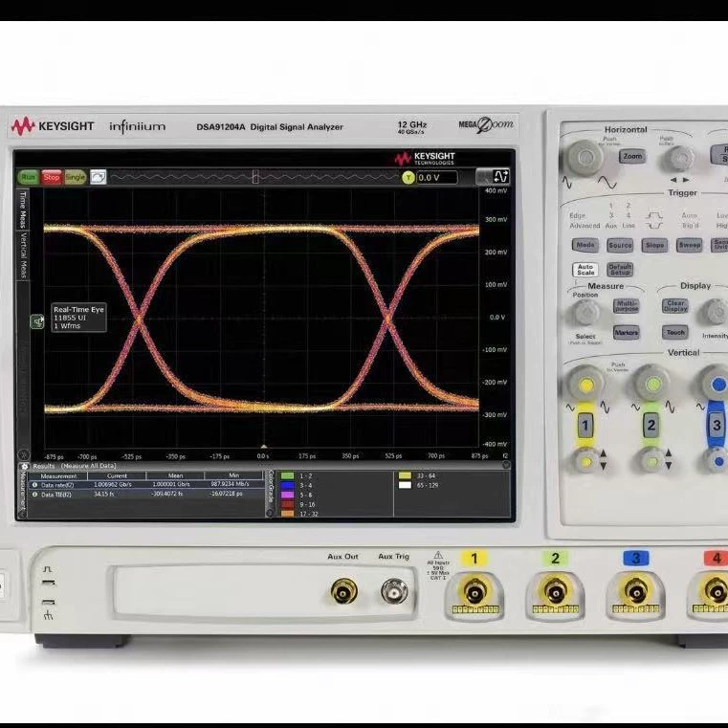Open the Time Meas side tab

22,210
